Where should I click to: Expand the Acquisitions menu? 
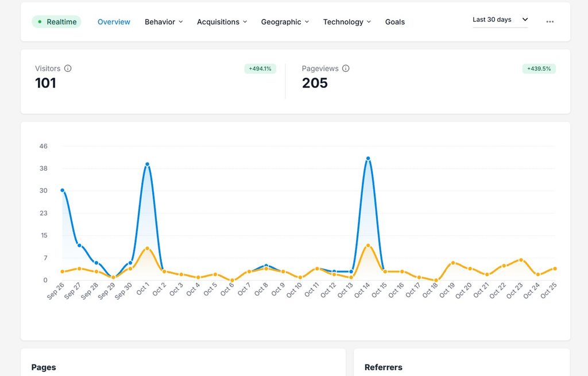click(x=222, y=22)
